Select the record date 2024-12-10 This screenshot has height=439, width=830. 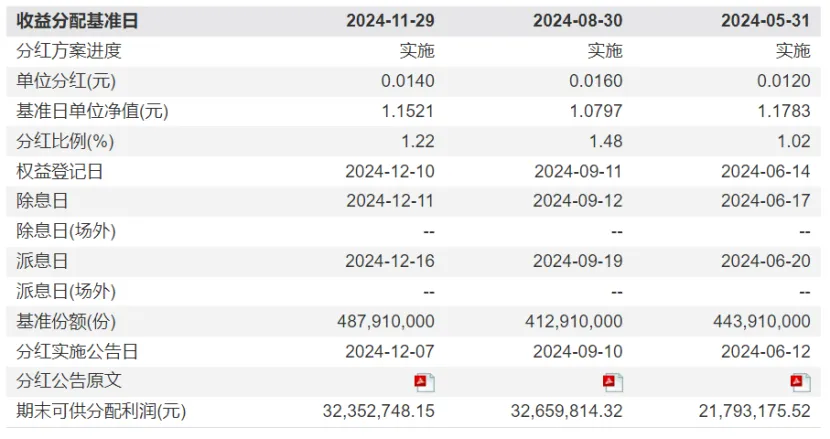pyautogui.click(x=390, y=172)
